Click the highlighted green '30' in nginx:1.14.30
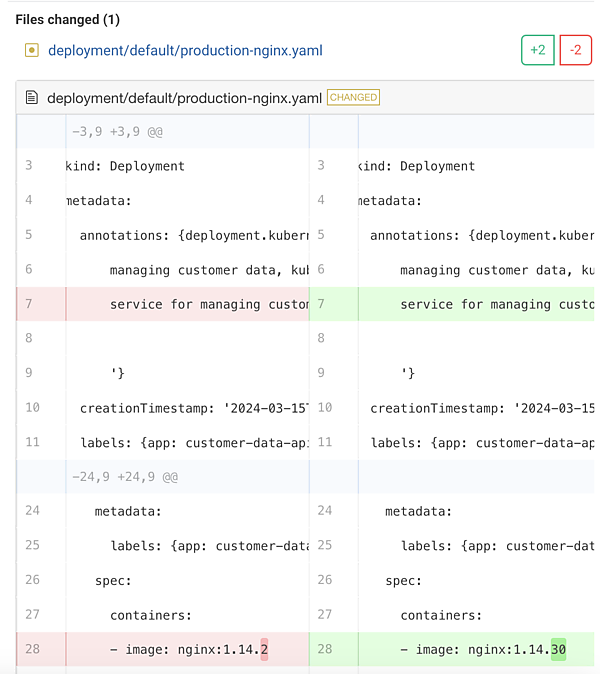The width and height of the screenshot is (600, 674). [558, 649]
